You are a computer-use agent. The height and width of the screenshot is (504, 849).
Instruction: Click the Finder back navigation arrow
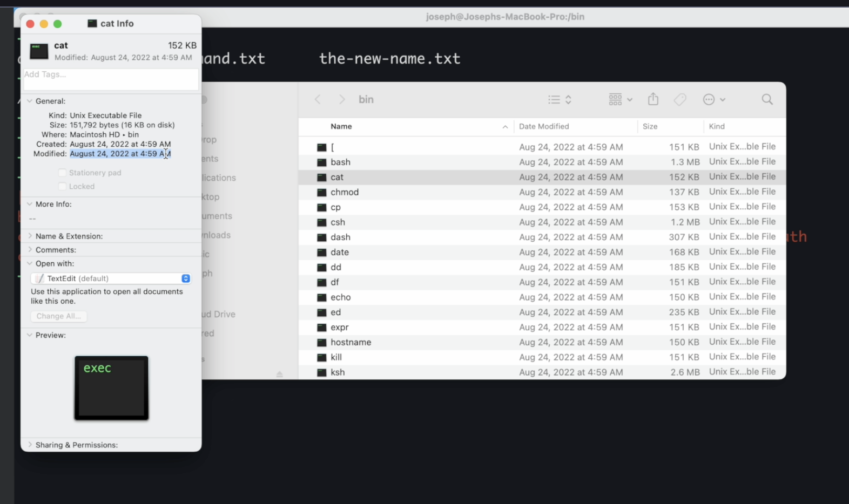pos(318,99)
